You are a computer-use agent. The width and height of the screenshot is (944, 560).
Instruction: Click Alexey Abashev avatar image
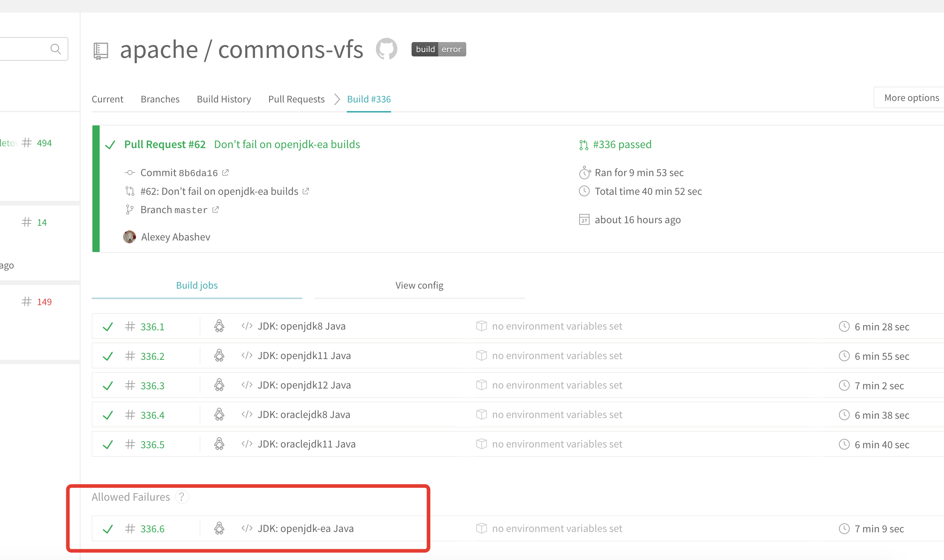click(x=130, y=237)
